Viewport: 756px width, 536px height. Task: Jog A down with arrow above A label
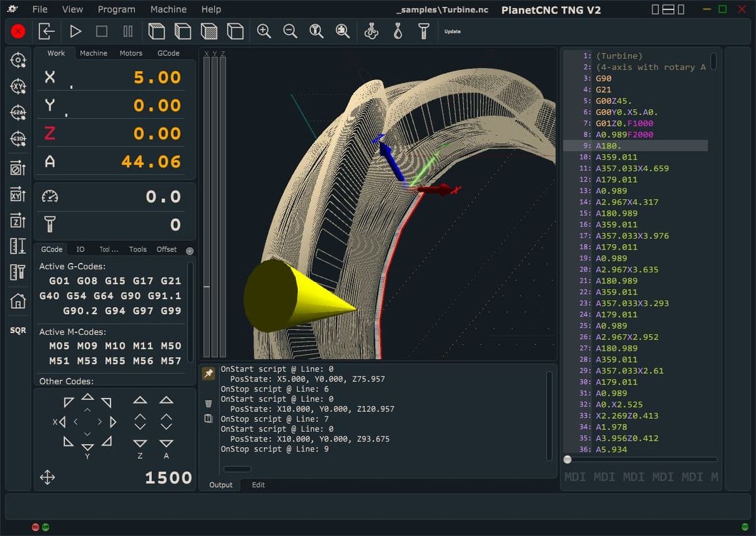166,443
